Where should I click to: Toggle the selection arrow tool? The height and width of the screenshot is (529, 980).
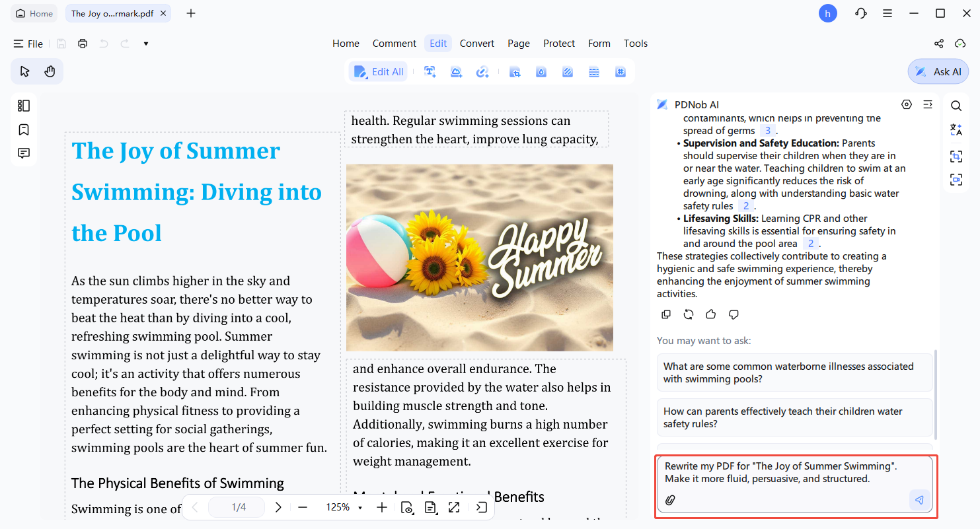click(25, 71)
